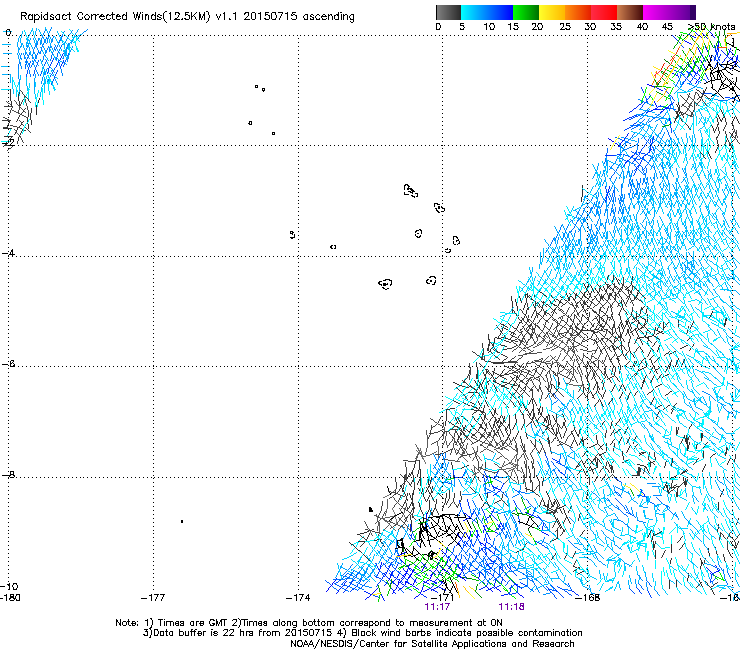Click the -8 latitude axis label
The height and width of the screenshot is (650, 740).
(8, 474)
